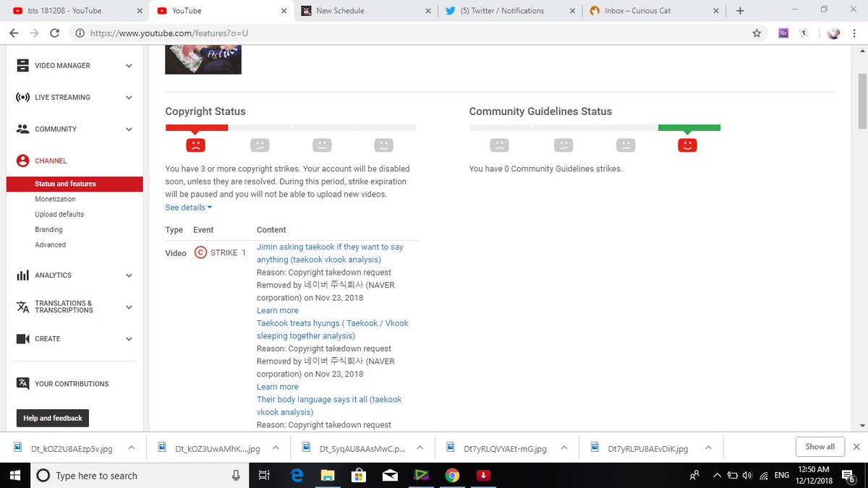
Task: Open Mail app from the taskbar
Action: (x=390, y=475)
